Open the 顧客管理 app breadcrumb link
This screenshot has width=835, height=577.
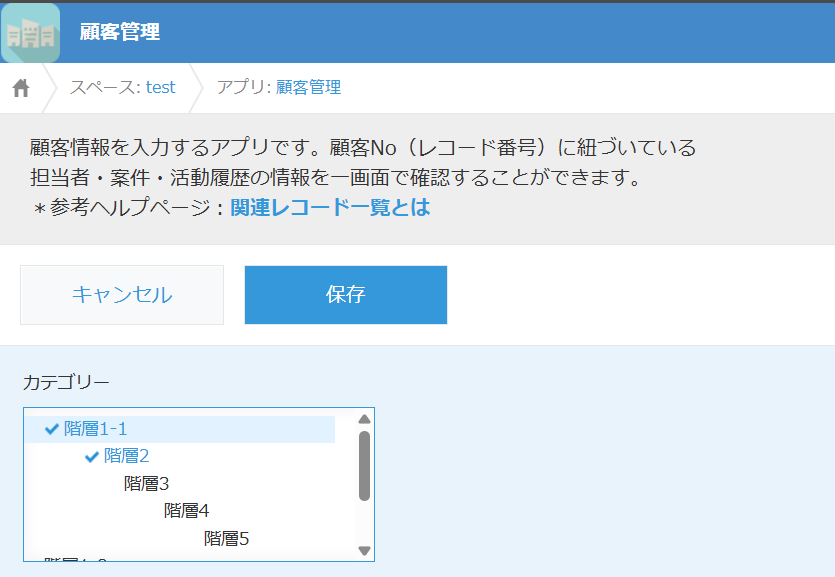point(308,88)
